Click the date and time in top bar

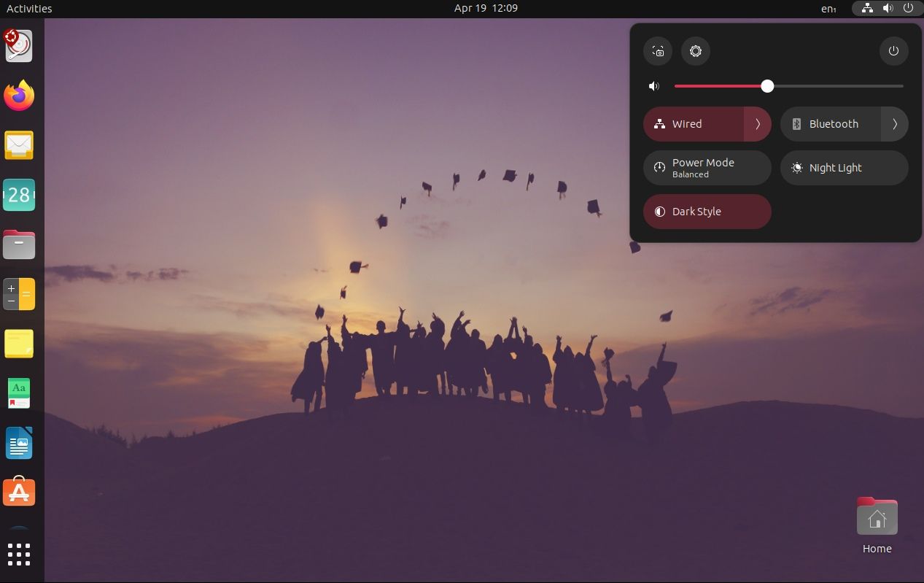(485, 8)
